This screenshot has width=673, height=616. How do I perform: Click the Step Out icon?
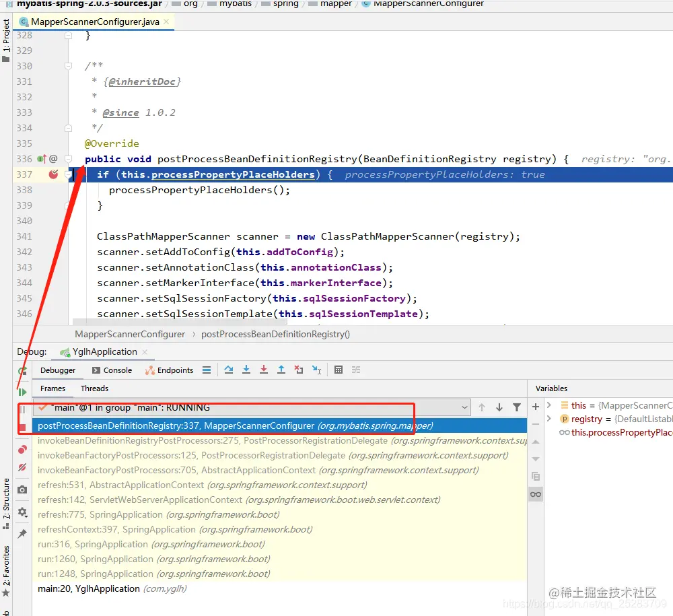click(281, 370)
